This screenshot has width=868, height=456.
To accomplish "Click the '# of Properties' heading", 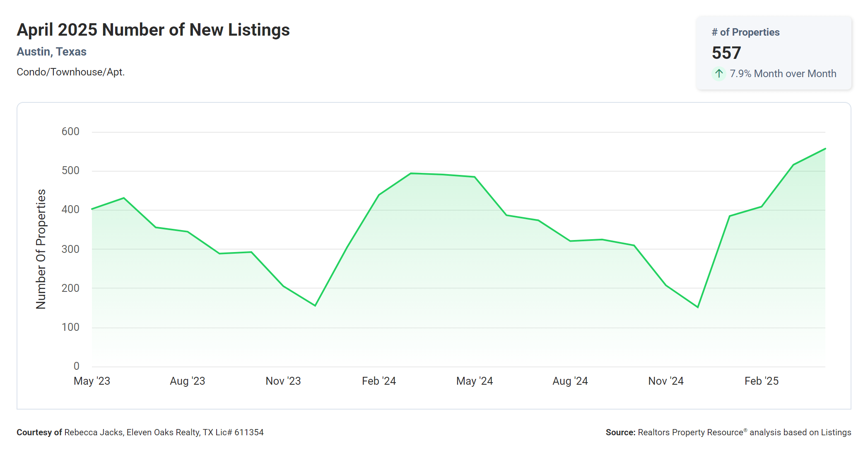I will point(745,32).
